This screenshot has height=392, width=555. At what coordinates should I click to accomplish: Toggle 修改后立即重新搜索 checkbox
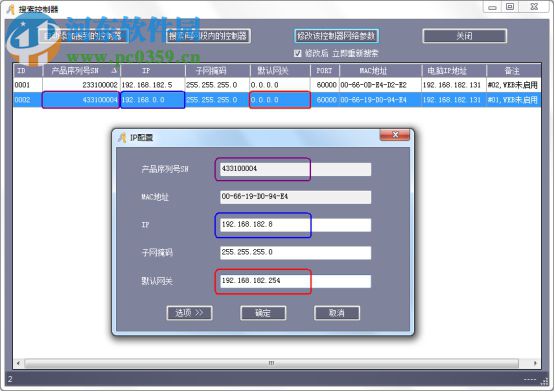coord(298,53)
